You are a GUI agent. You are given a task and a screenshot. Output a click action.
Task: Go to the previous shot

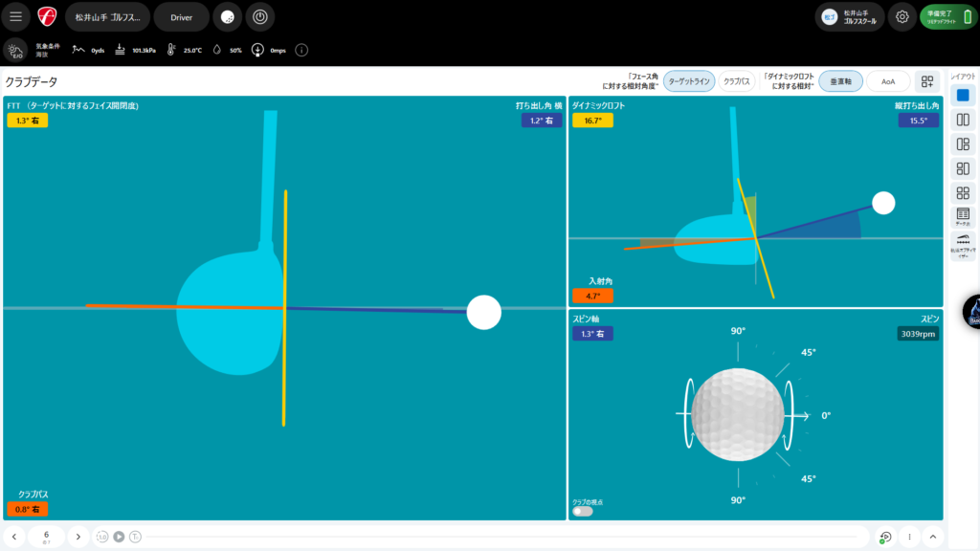[14, 537]
